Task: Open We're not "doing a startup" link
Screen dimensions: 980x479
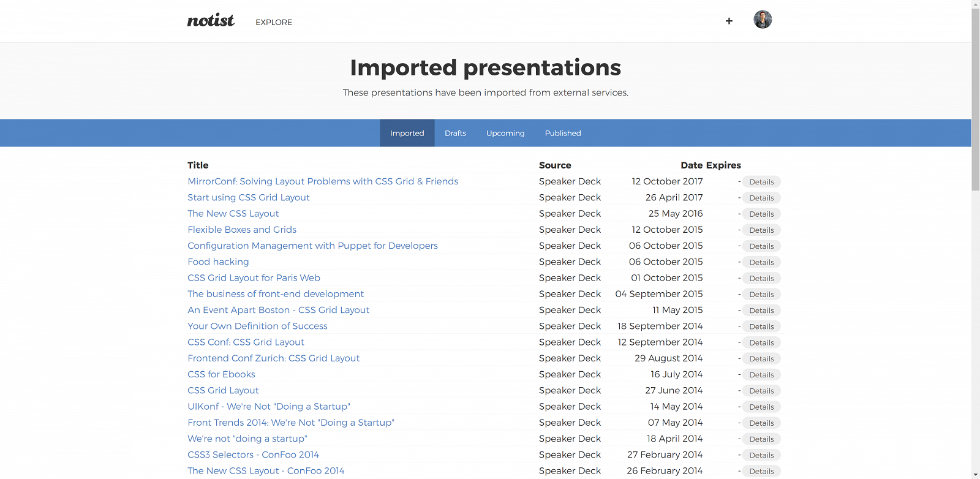Action: click(247, 439)
